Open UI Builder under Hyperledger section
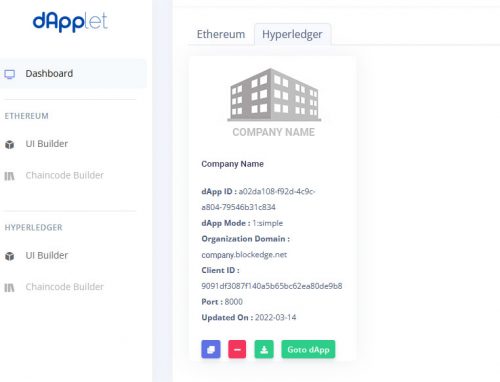The height and width of the screenshot is (382, 500). pyautogui.click(x=47, y=255)
